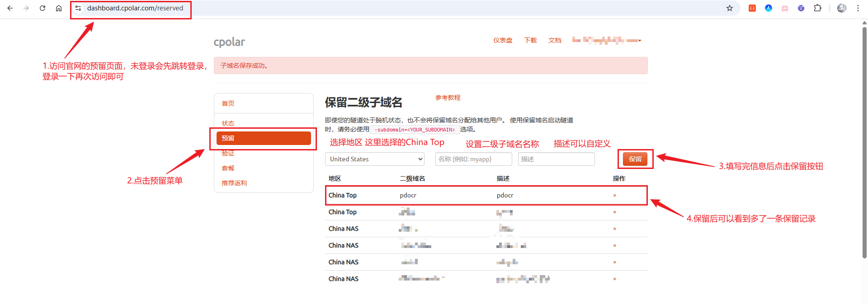The width and height of the screenshot is (868, 304).
Task: Focus the 名称 subdomain name field
Action: 473,159
